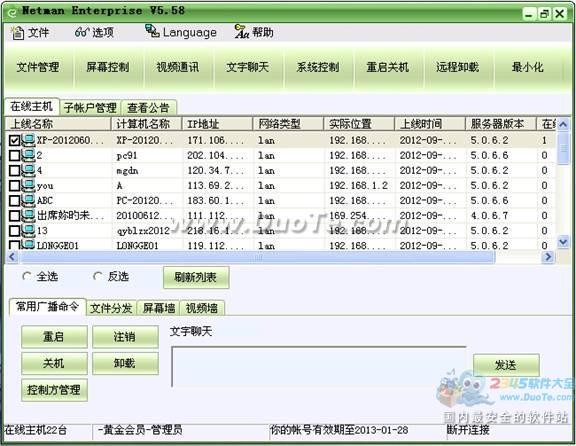Switch to the 查看公告 tab
Image resolution: width=576 pixels, height=446 pixels.
[148, 108]
